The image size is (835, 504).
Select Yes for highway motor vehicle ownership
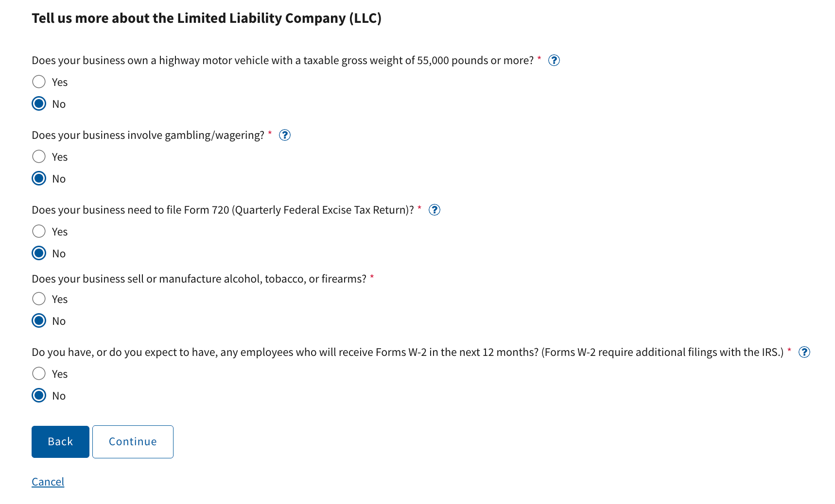coord(39,82)
